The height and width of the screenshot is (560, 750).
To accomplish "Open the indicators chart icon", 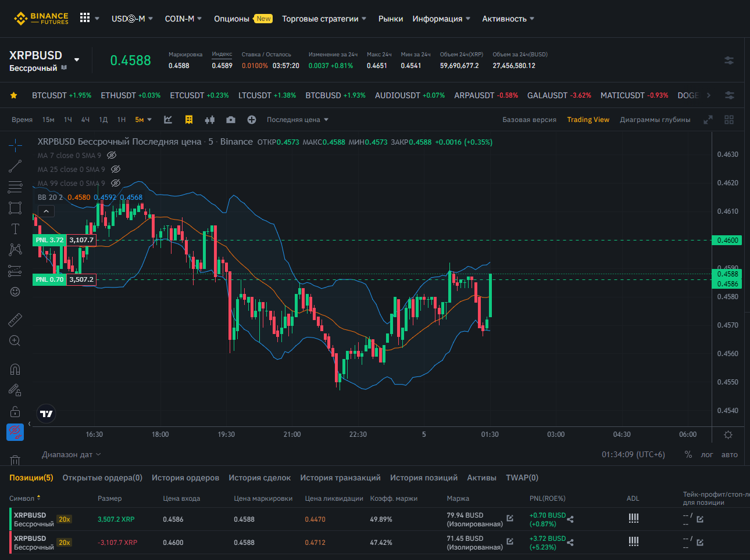I will [x=168, y=120].
